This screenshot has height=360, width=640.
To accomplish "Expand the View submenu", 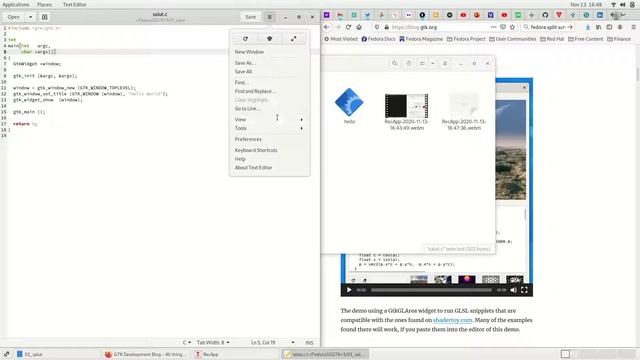I will tap(269, 120).
